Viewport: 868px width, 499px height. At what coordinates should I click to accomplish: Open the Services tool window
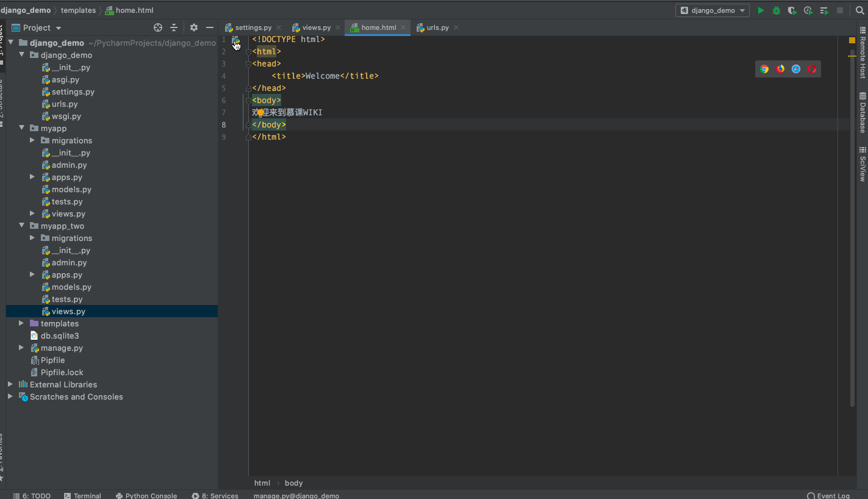[215, 495]
